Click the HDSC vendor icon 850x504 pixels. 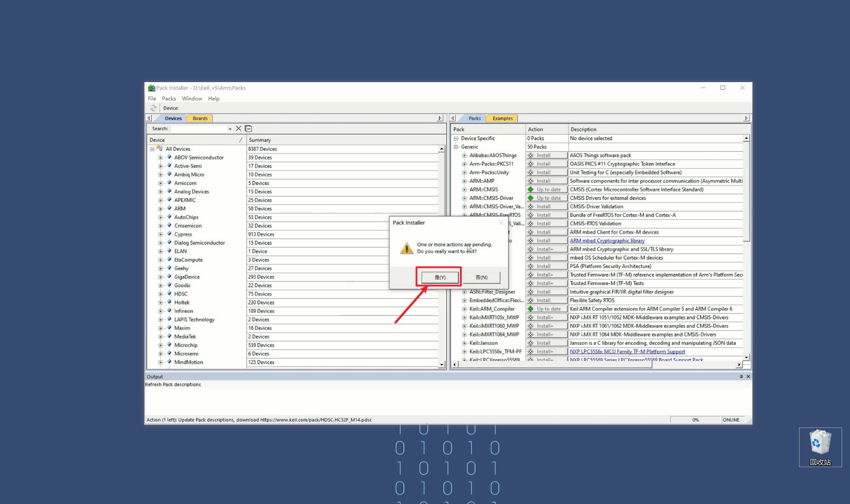click(x=170, y=294)
